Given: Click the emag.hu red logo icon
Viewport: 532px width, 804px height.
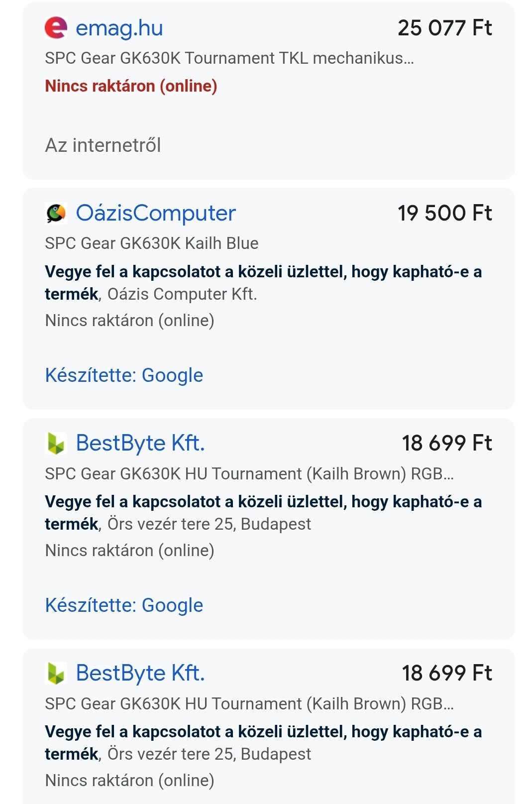Looking at the screenshot, I should pyautogui.click(x=56, y=27).
